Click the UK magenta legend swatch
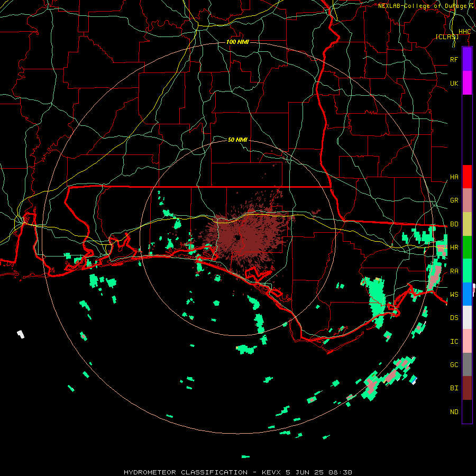Screen dimensions: 476x476 pyautogui.click(x=467, y=83)
